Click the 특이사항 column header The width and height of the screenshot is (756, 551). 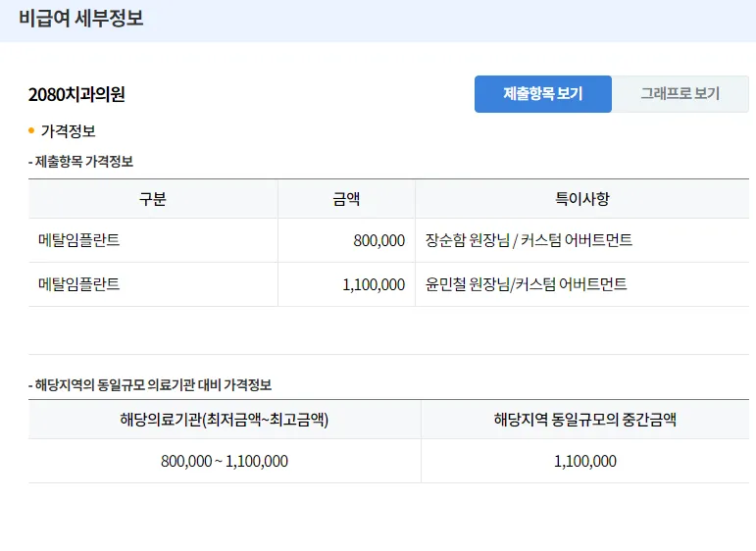[581, 199]
